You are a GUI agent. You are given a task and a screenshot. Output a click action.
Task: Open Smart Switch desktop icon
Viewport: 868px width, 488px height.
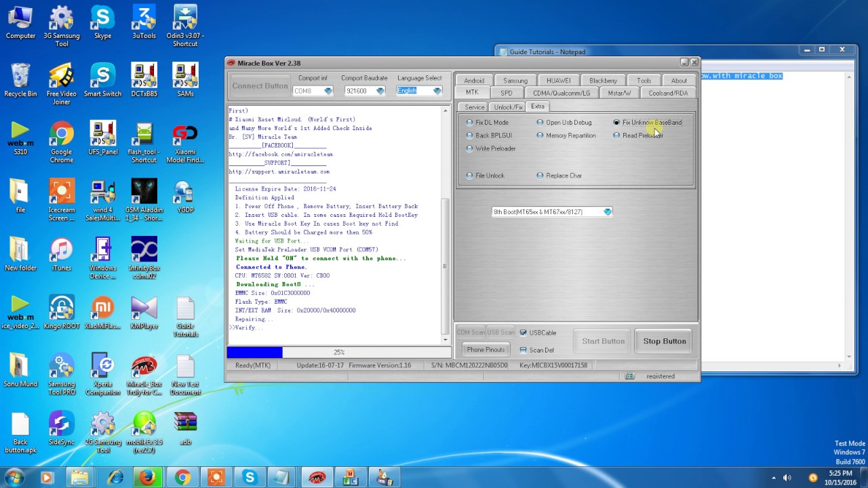point(103,80)
